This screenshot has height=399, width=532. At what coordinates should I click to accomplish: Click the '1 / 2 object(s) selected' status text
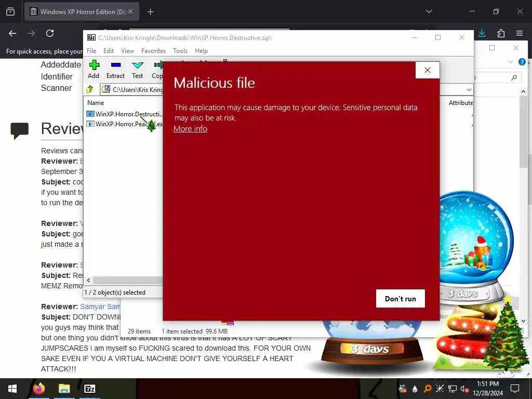(115, 292)
